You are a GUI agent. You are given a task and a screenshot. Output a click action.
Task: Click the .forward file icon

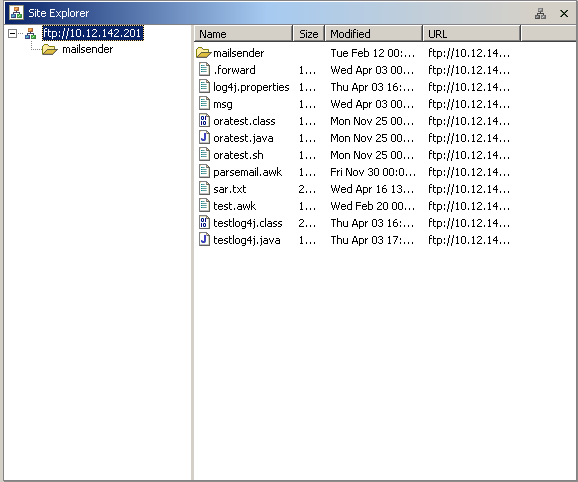click(204, 69)
